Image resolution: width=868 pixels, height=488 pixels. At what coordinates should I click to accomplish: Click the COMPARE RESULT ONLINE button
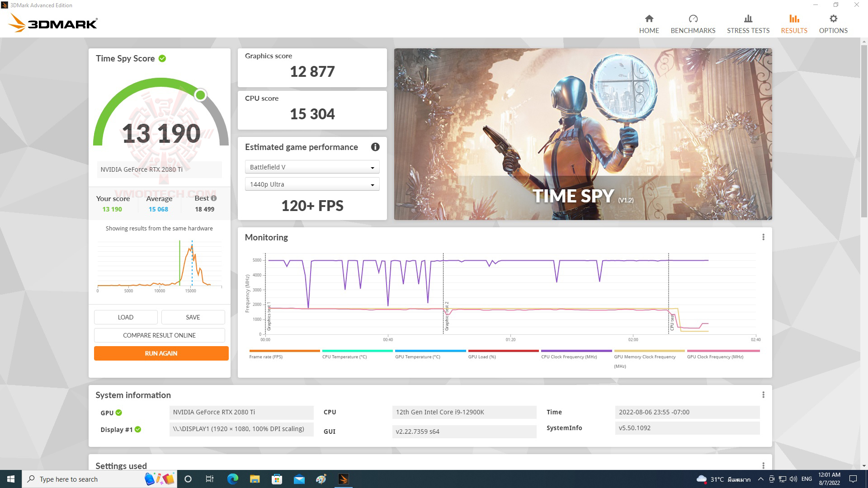(159, 335)
